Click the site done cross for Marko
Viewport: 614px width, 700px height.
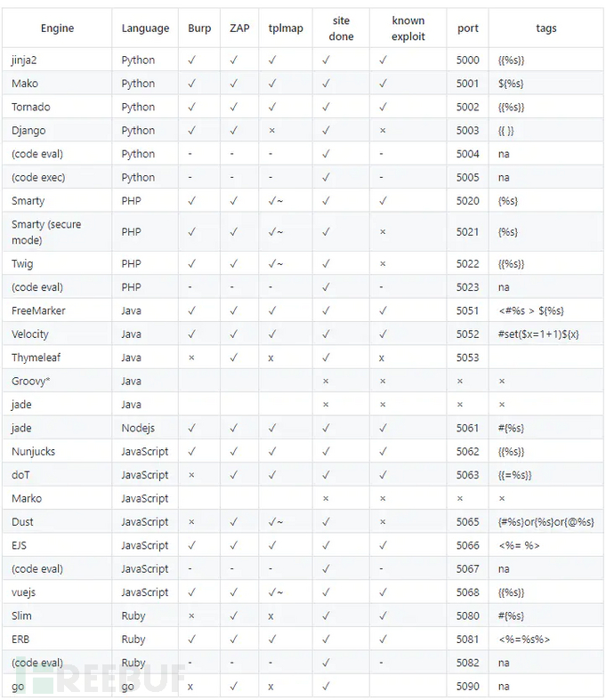326,499
